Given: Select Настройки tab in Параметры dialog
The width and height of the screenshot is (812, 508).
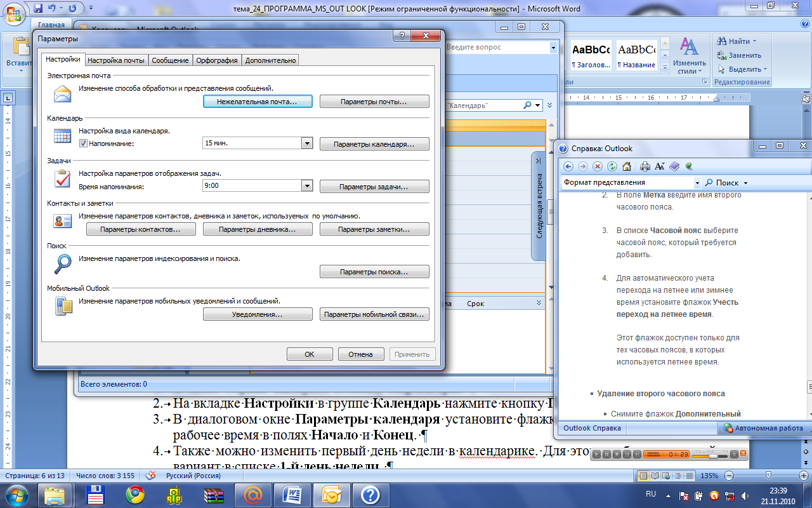Looking at the screenshot, I should [63, 59].
